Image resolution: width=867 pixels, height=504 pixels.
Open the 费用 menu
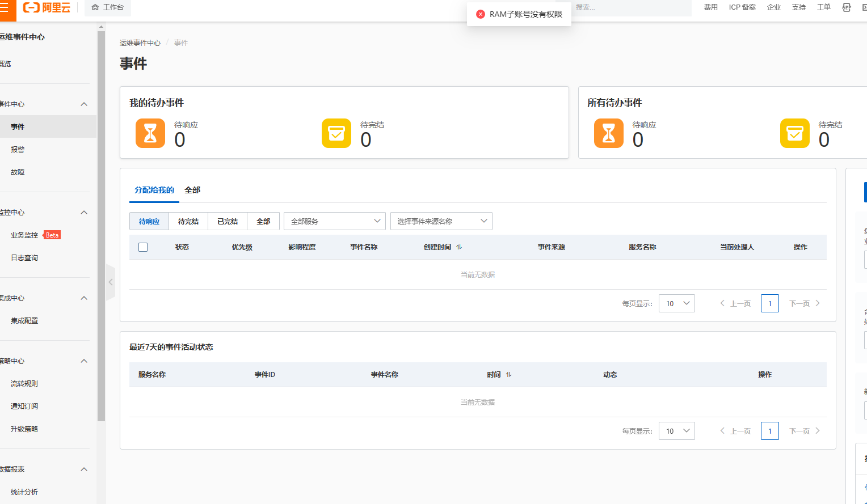711,7
